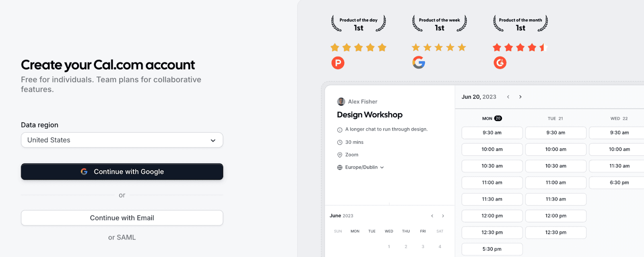Click the Google five-star rating

tap(439, 48)
